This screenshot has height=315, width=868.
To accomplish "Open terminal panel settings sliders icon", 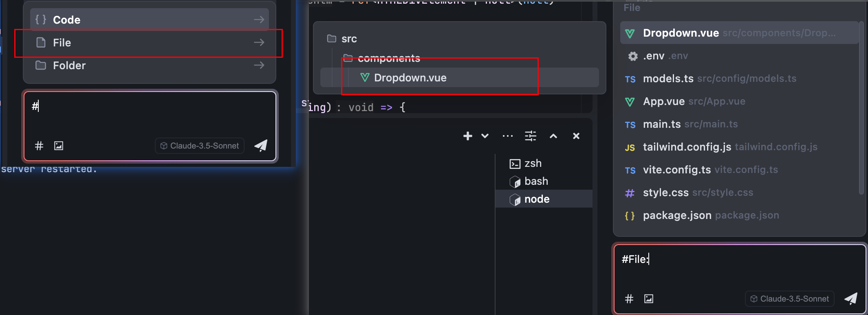I will 530,136.
